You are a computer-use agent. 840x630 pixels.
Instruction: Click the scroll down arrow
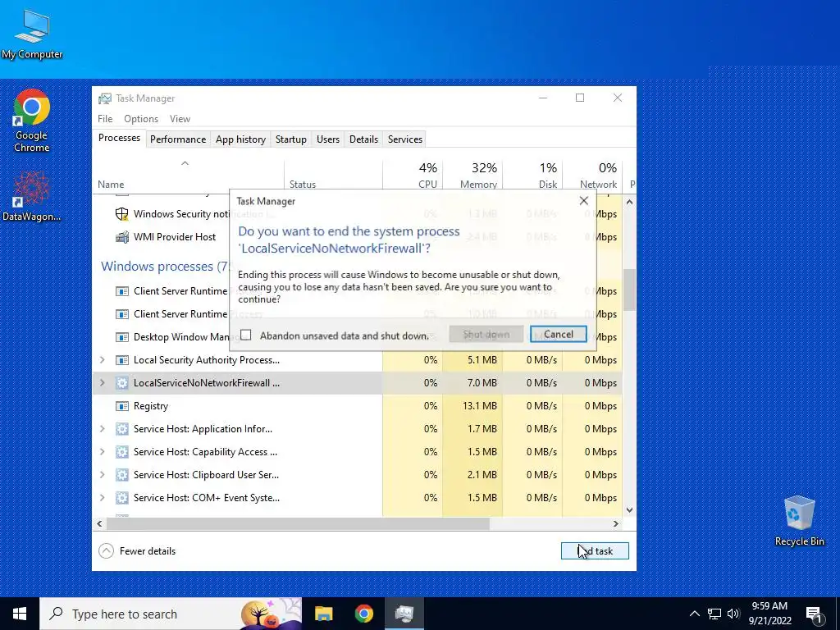point(629,510)
